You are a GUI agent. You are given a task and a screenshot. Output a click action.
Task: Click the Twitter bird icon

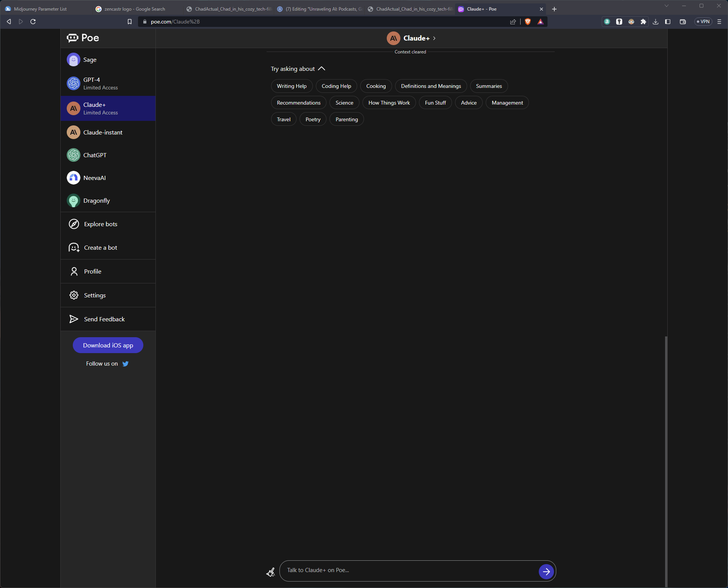click(126, 364)
